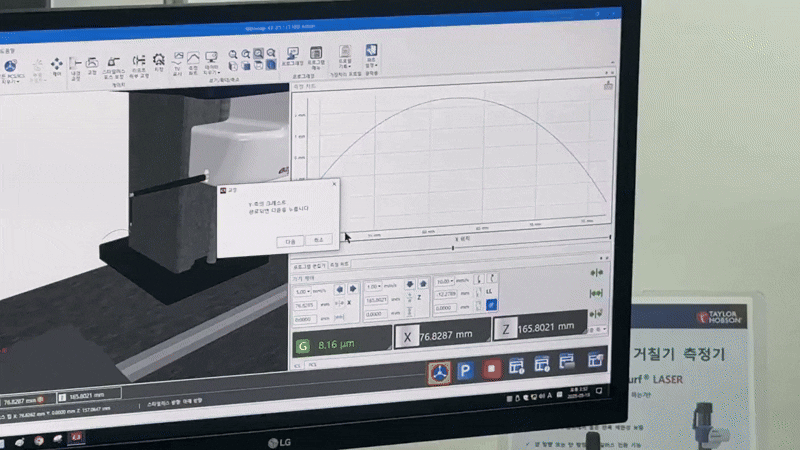Click the three-blade emblem icon beside the P button

coord(439,372)
